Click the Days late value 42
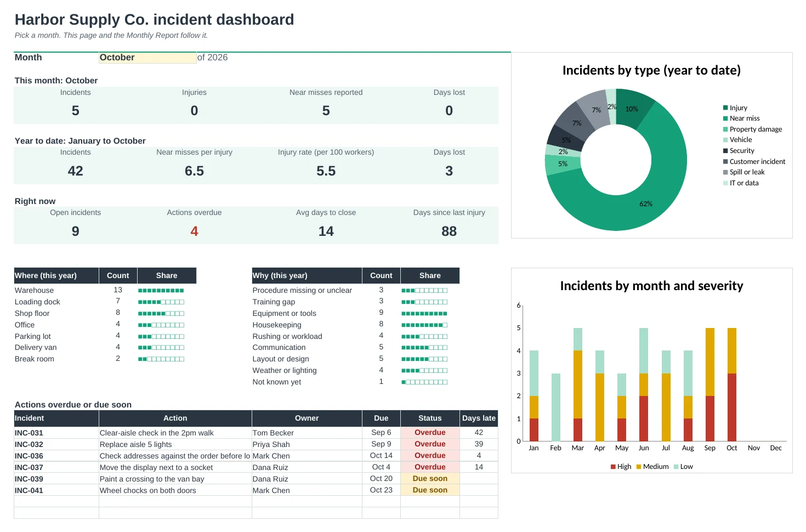Viewport: 806px width, 532px height. pos(479,432)
